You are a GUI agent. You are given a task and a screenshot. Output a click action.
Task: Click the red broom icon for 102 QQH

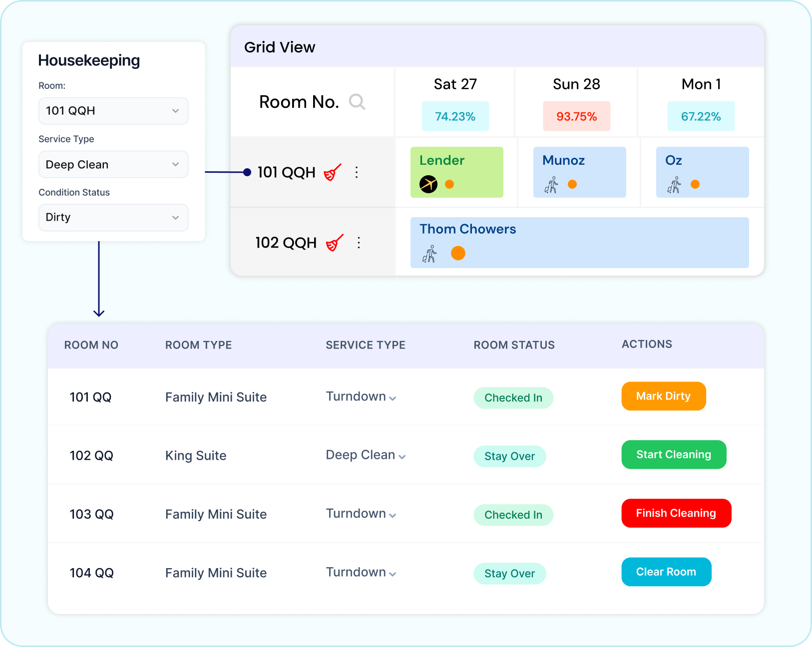(x=335, y=243)
